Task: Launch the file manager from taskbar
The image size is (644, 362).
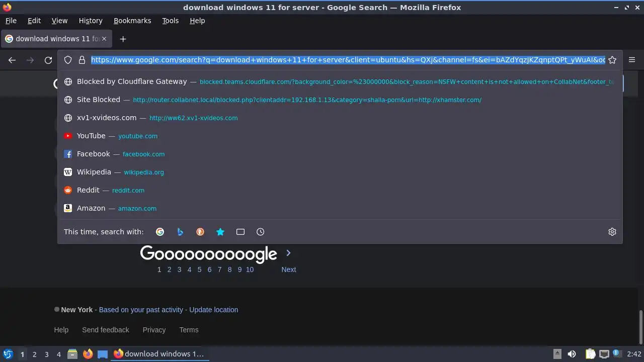Action: tap(72, 354)
